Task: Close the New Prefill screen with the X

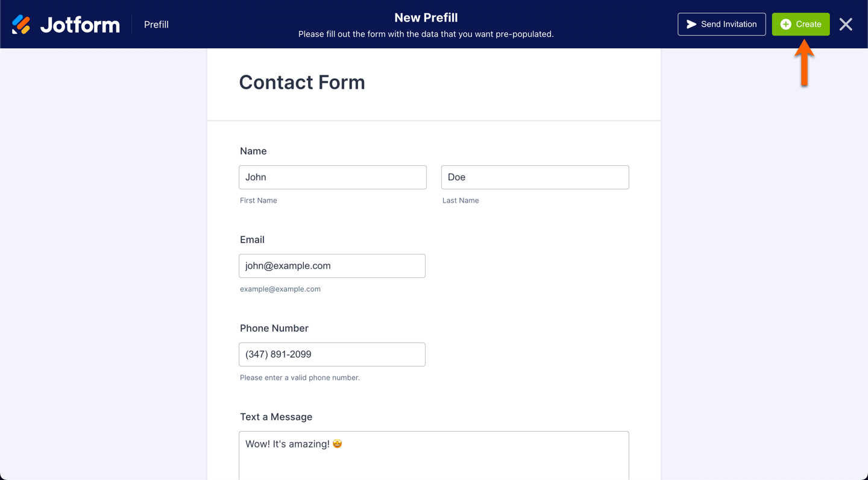Action: [846, 24]
